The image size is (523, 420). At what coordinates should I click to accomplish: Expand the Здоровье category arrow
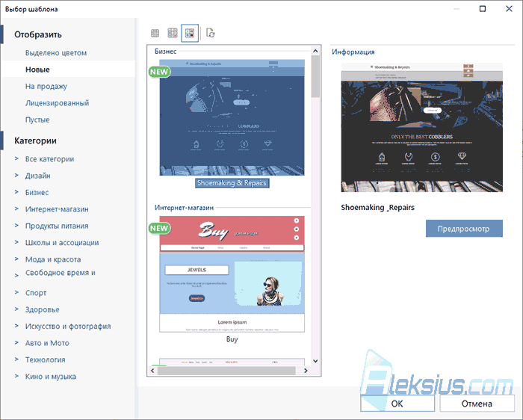[16, 309]
